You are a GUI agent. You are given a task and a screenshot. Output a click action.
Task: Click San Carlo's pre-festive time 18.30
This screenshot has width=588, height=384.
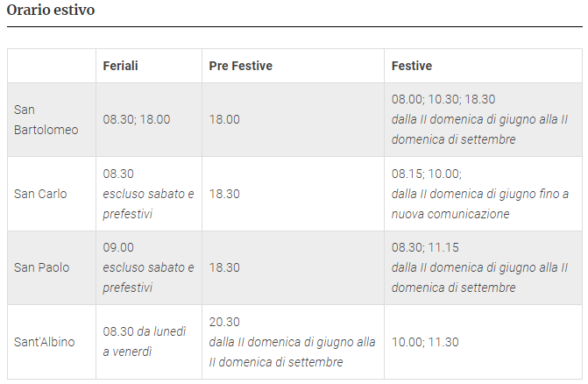point(224,194)
